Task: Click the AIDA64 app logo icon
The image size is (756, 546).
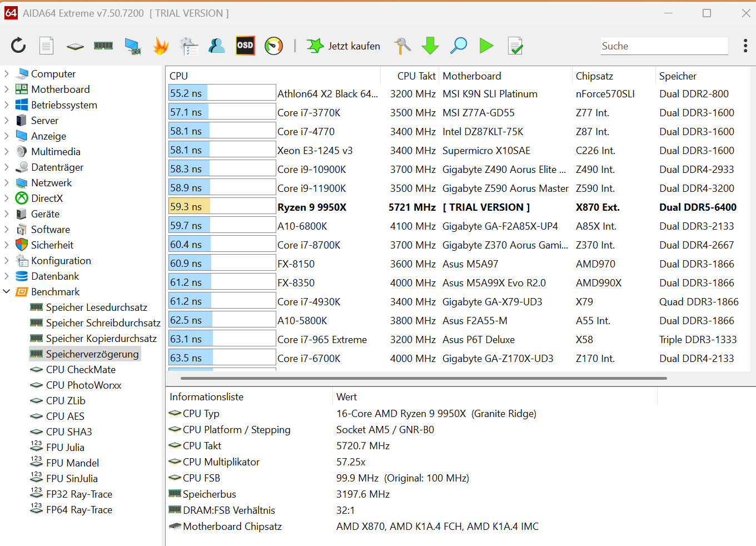Action: [x=11, y=13]
